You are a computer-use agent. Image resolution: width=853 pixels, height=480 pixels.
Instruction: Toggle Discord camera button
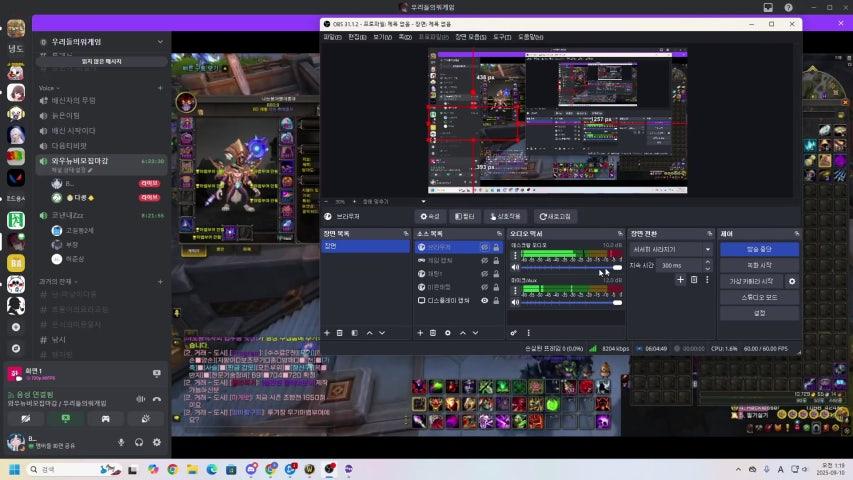tap(26, 419)
